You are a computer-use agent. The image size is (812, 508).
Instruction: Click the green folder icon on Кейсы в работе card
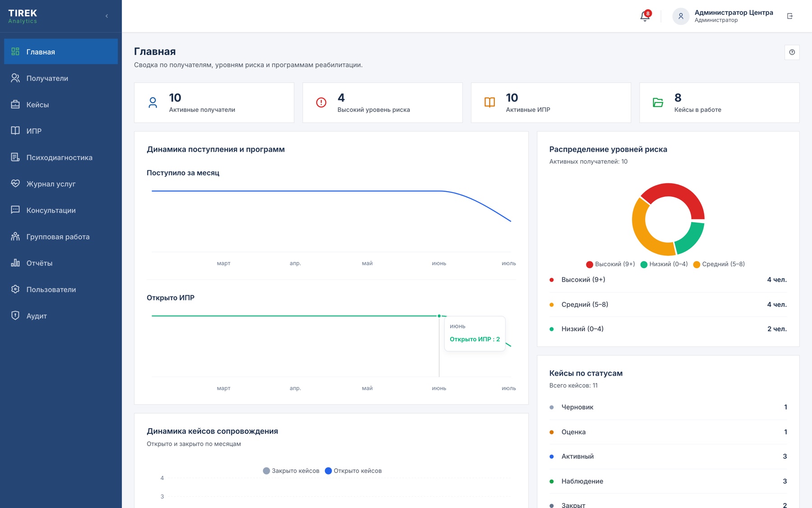point(658,103)
